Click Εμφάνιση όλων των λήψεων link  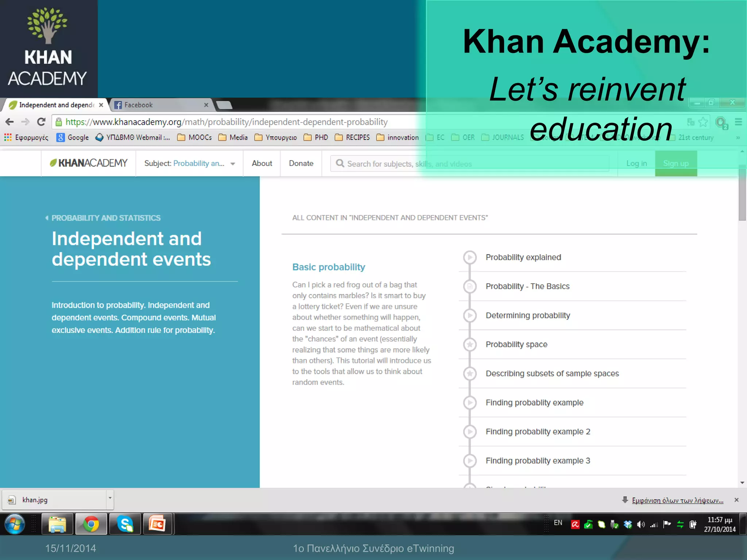tap(677, 500)
